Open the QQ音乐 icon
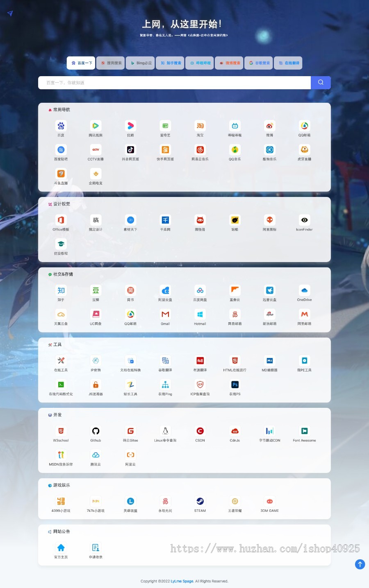The height and width of the screenshot is (588, 369). click(x=235, y=150)
